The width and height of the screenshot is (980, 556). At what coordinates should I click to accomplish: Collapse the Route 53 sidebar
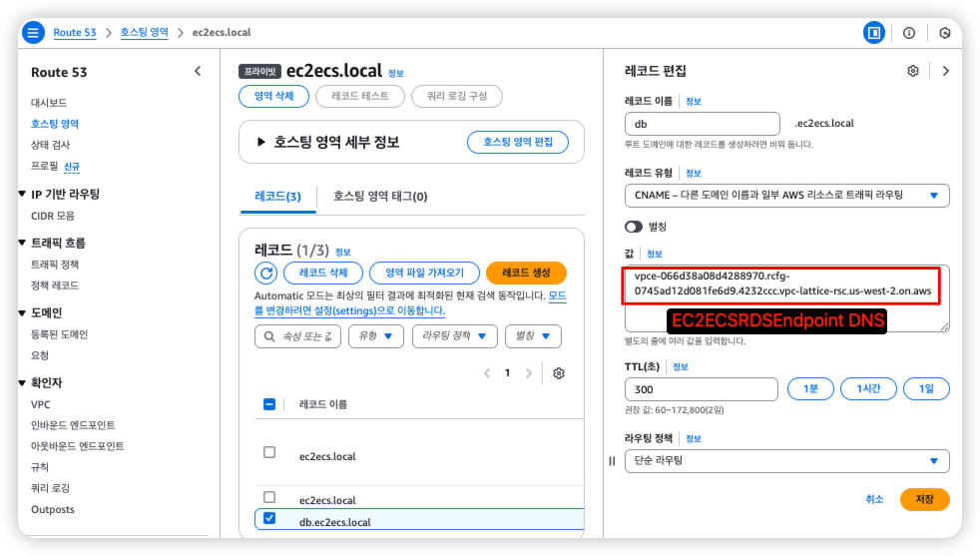tap(198, 71)
